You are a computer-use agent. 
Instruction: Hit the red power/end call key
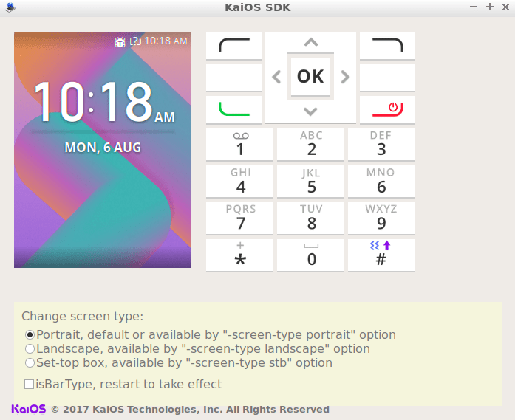click(x=388, y=109)
